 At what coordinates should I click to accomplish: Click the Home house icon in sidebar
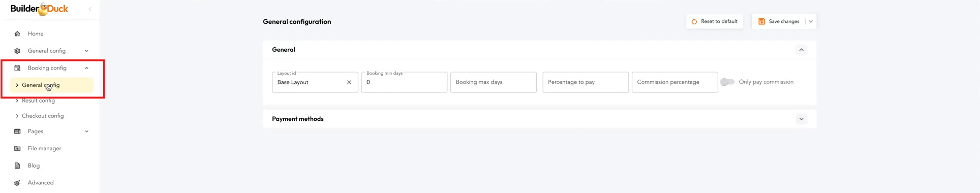point(17,34)
